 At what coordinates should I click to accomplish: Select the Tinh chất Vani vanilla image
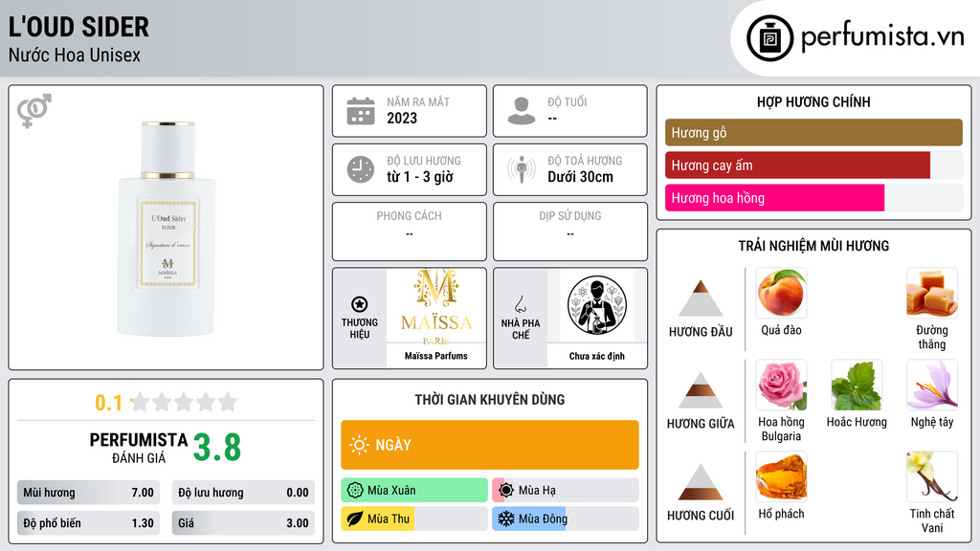932,476
